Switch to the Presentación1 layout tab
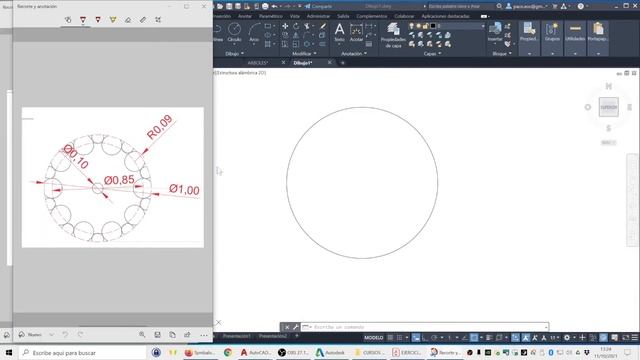Image resolution: width=640 pixels, height=360 pixels. 237,336
